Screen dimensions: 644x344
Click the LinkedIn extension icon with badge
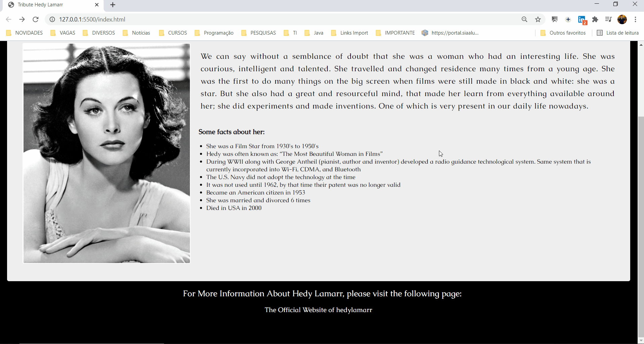(582, 20)
